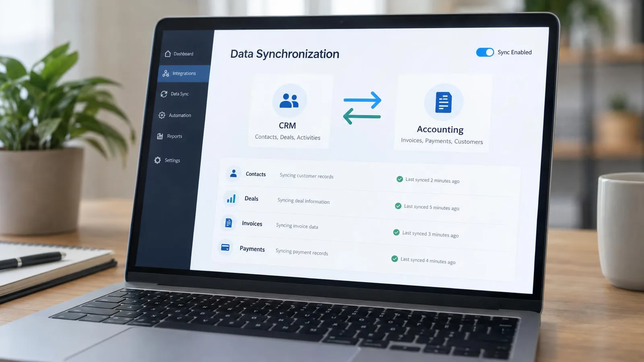
Task: Click 'Last synced 2 minutes ago' status
Action: click(x=432, y=180)
